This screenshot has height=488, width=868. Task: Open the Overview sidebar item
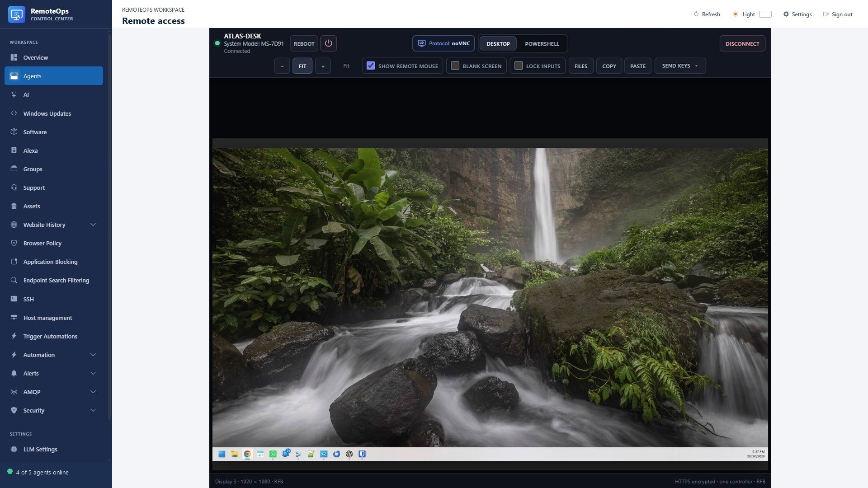54,57
